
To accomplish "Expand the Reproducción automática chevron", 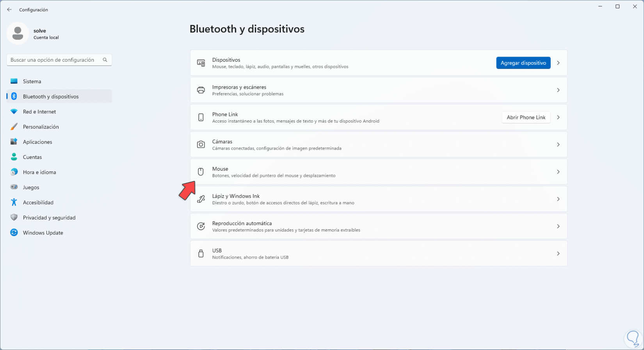I will (558, 227).
